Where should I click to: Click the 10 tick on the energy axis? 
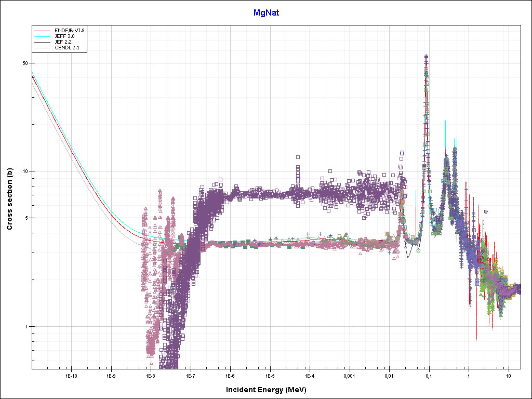[509, 375]
